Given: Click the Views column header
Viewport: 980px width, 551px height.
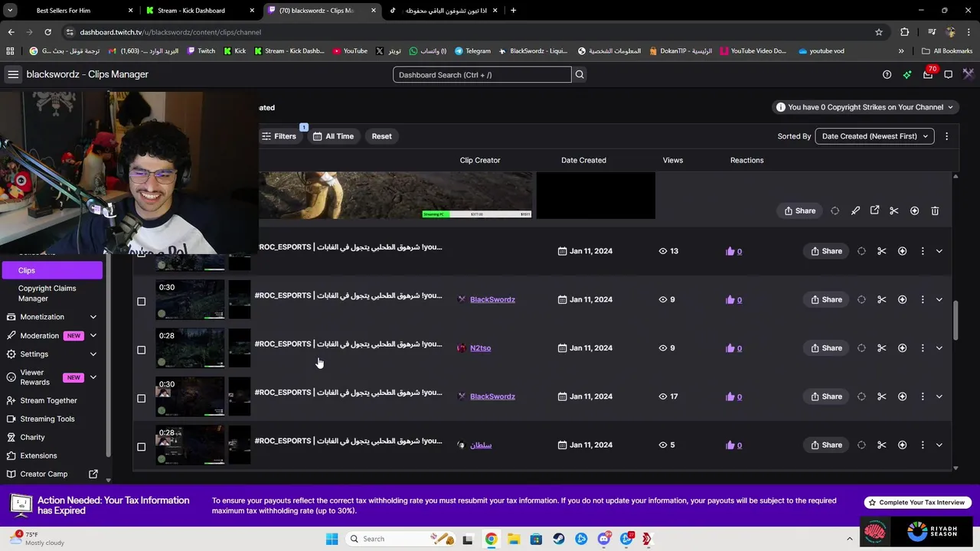Looking at the screenshot, I should point(673,160).
